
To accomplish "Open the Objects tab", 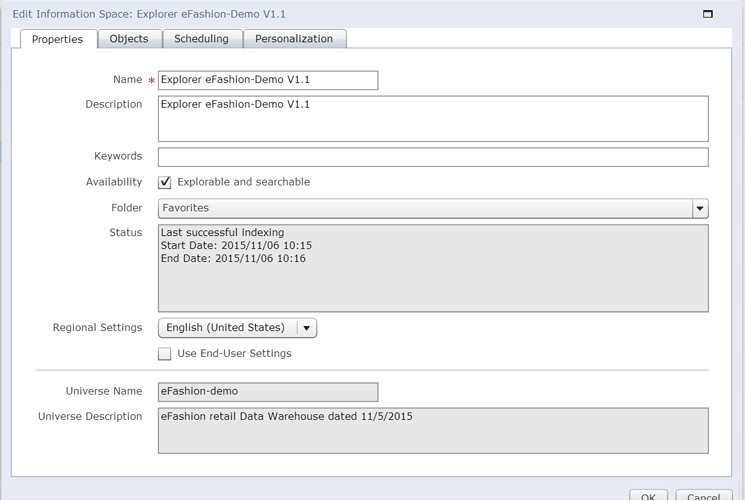I will pos(129,39).
